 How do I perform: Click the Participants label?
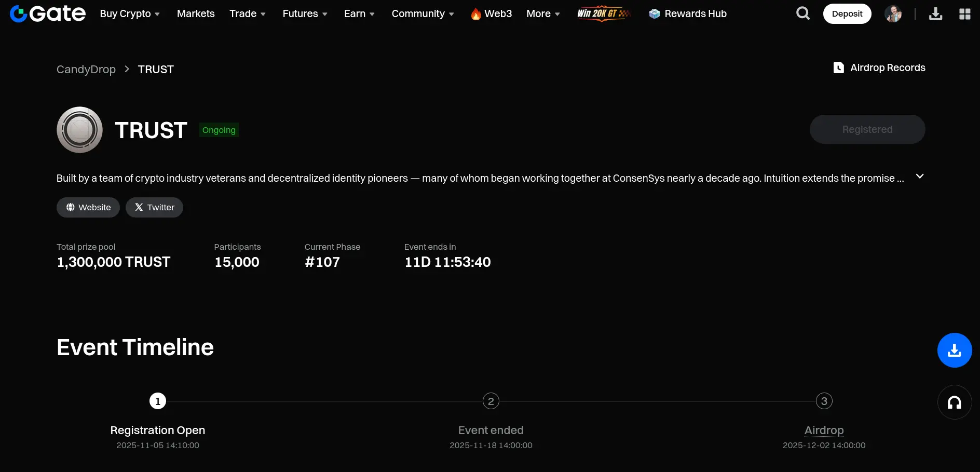[x=237, y=247]
